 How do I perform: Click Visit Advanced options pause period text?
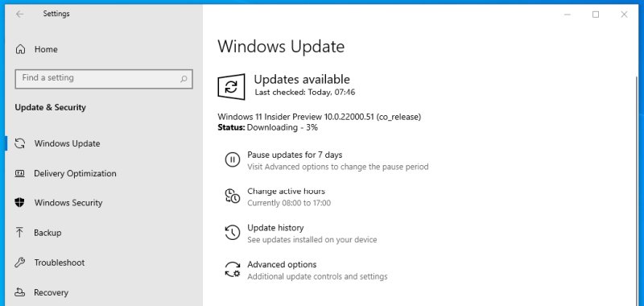coord(337,167)
